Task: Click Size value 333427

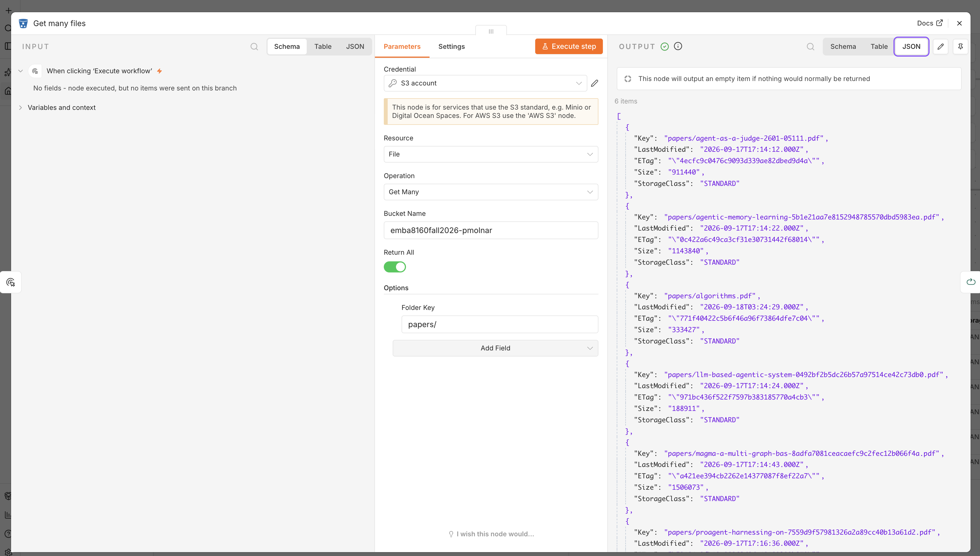Action: pos(684,330)
